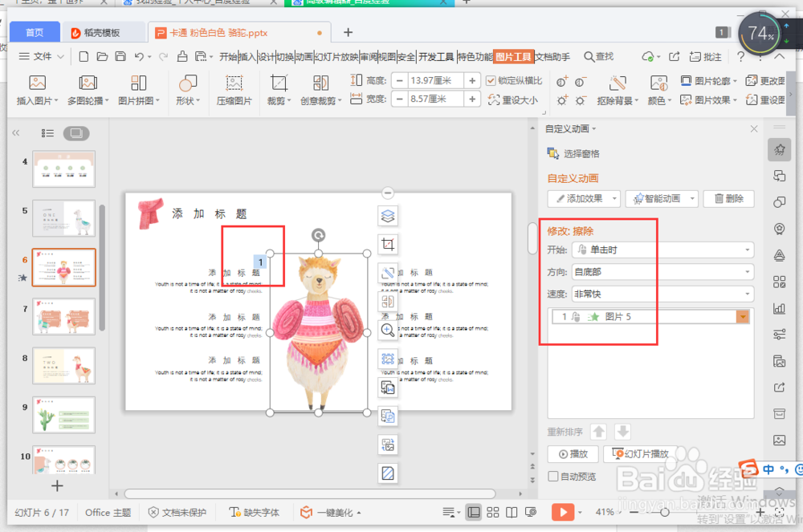
Task: Click the move-down reorder arrow
Action: (623, 432)
